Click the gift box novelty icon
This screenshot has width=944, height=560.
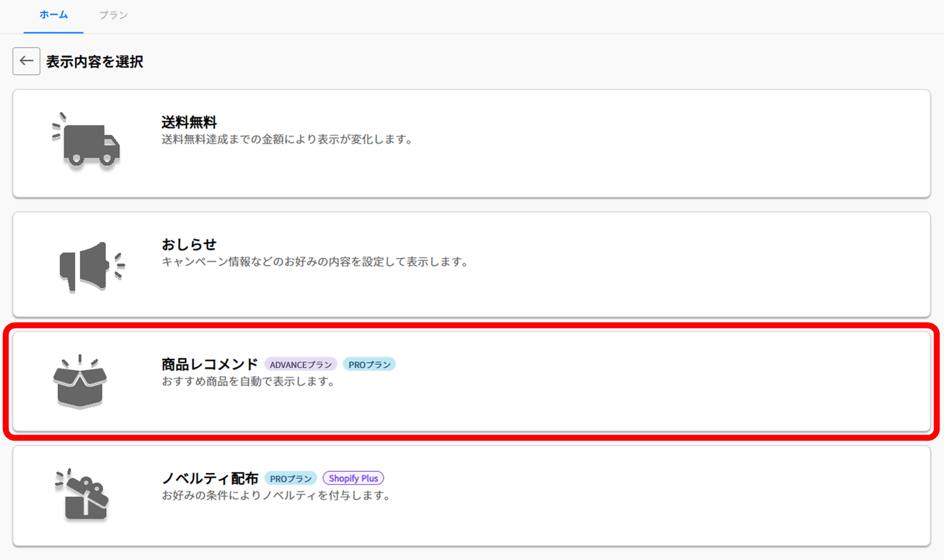83,495
